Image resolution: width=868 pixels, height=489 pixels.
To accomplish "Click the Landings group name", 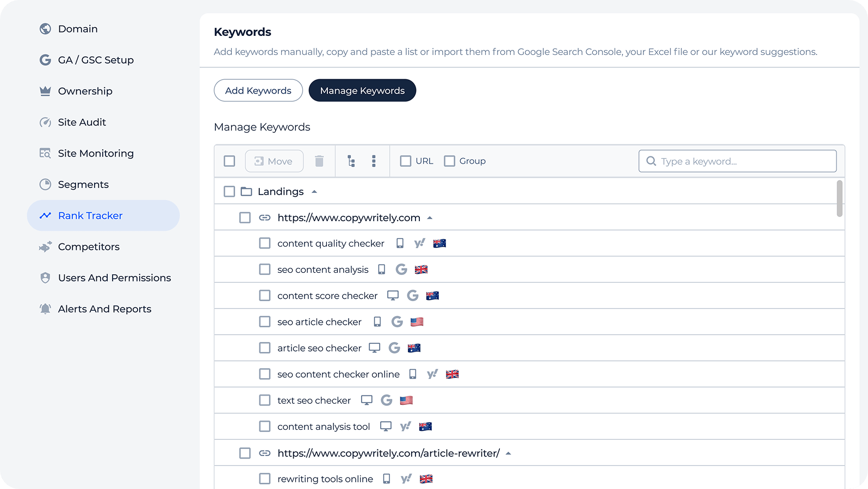I will [281, 191].
